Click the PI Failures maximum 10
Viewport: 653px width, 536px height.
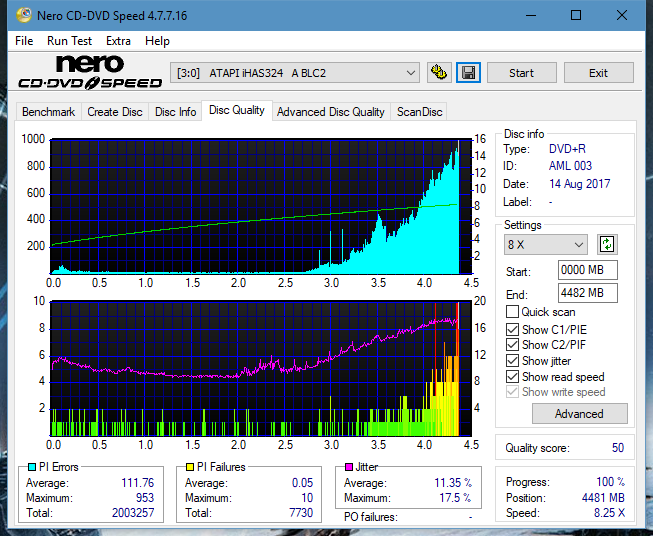tap(307, 498)
